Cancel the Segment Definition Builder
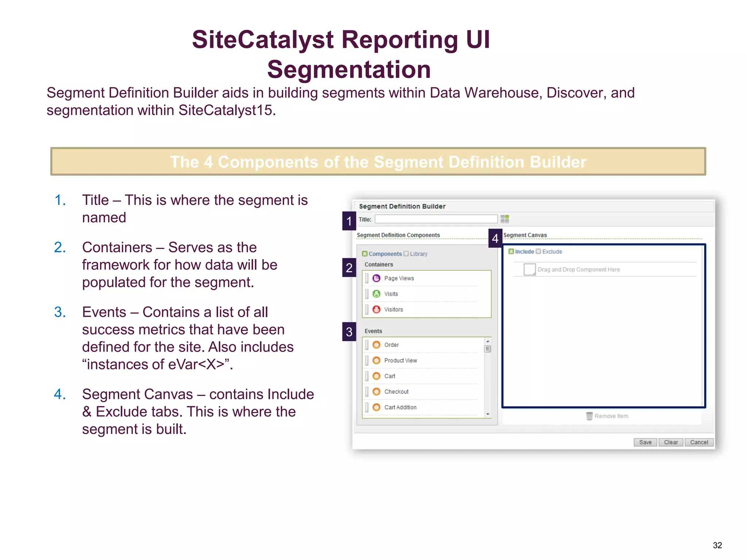 click(699, 442)
